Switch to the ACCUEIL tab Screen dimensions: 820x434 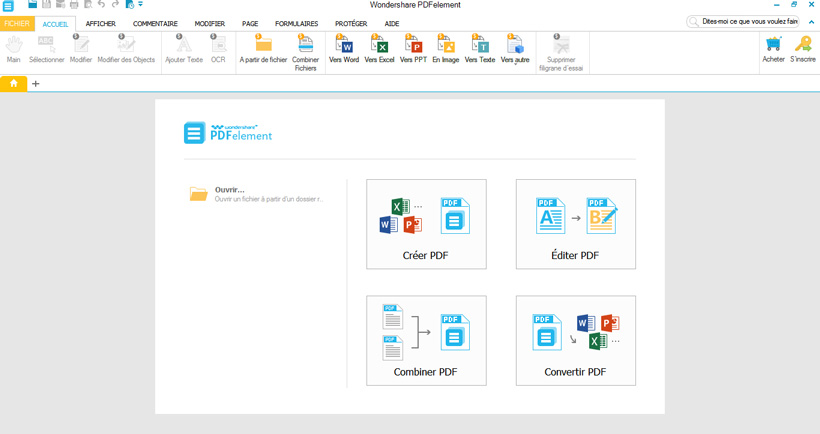coord(55,24)
